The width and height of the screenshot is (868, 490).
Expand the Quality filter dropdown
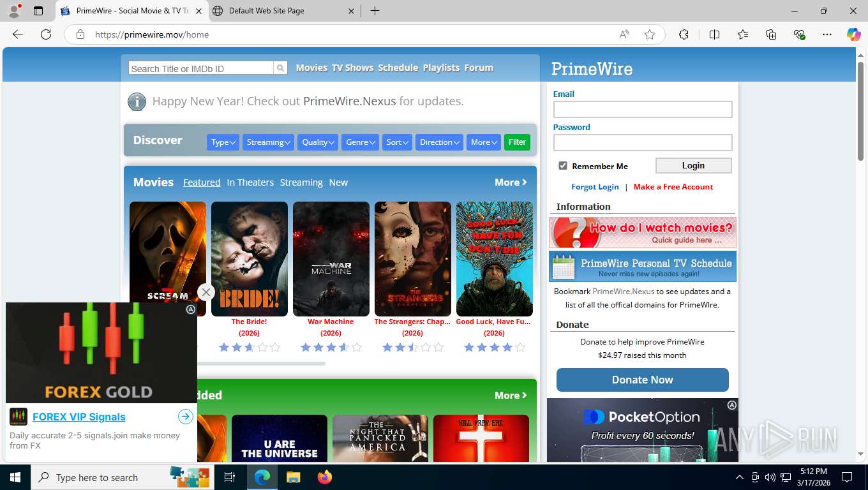(318, 142)
